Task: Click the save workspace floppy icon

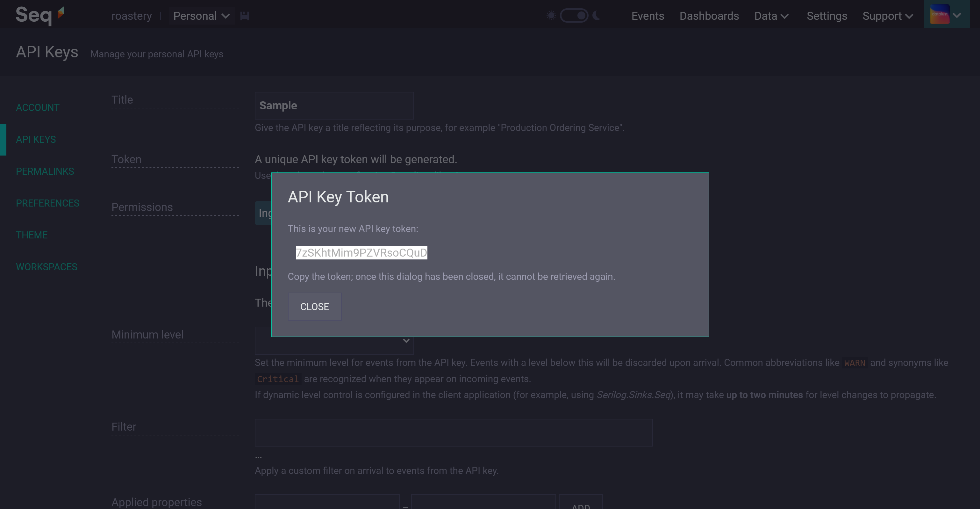Action: point(245,16)
